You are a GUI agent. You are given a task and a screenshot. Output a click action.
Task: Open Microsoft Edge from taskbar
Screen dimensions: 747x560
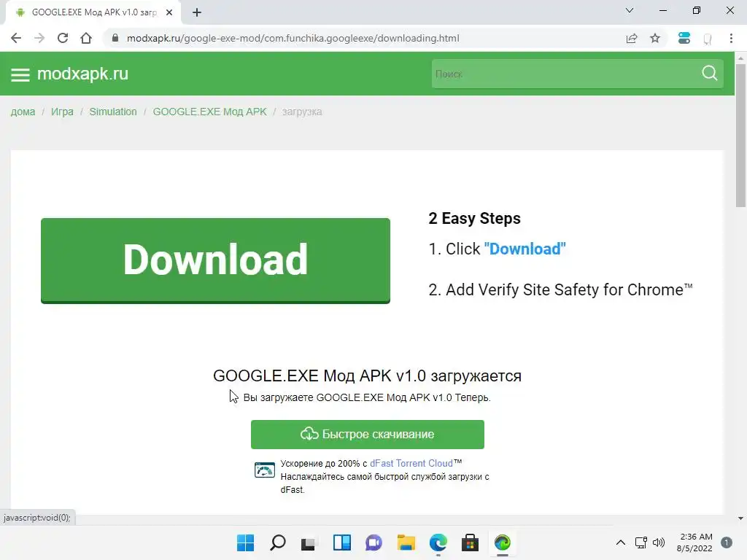pos(438,542)
